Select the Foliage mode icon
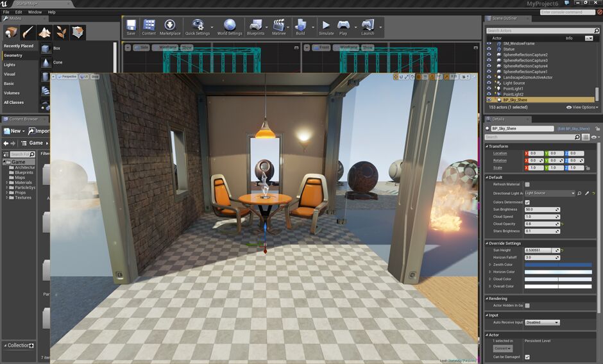603x364 pixels. click(x=61, y=32)
